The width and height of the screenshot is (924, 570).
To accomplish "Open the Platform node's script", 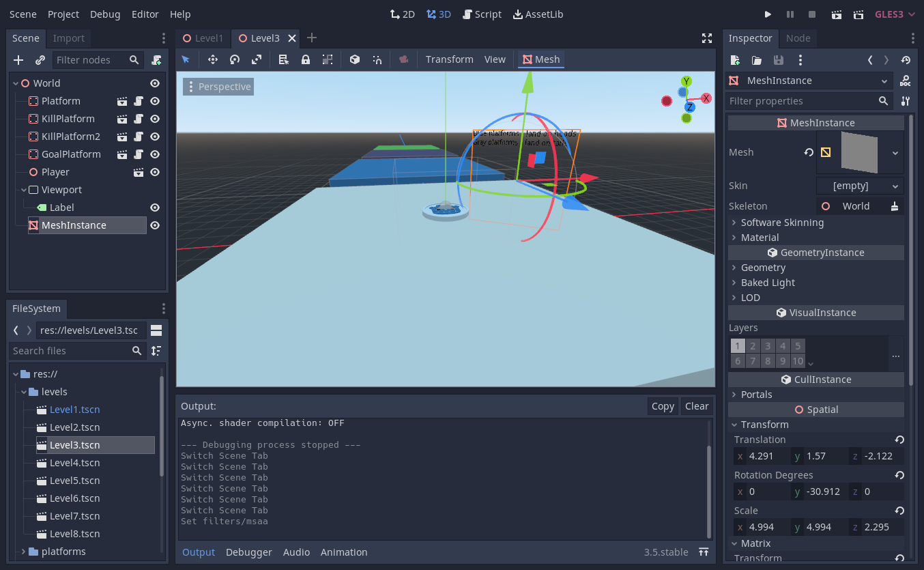I will click(139, 101).
